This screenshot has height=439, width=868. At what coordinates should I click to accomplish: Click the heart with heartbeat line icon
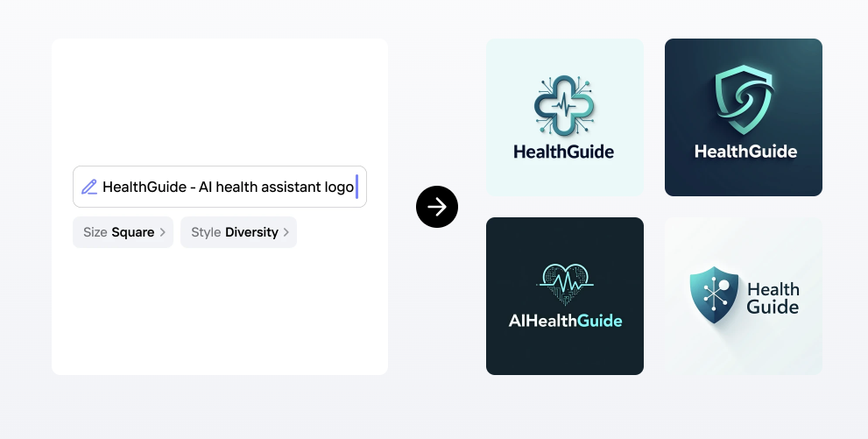click(565, 280)
